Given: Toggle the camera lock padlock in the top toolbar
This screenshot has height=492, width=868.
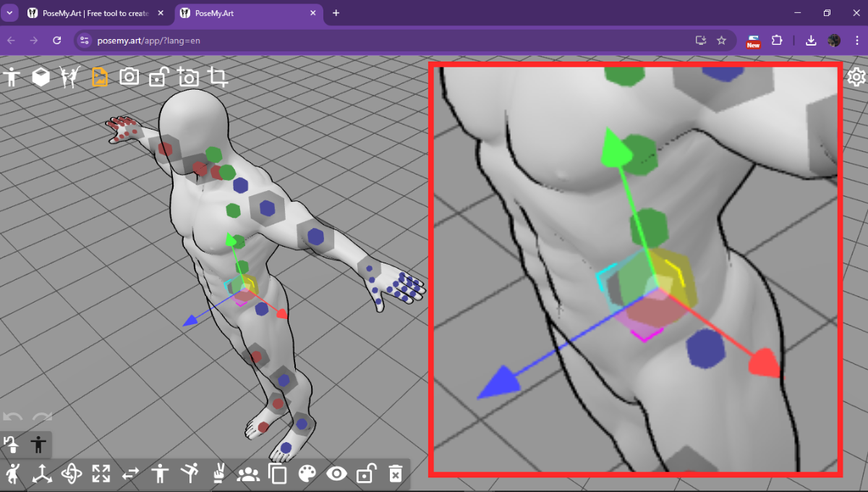Looking at the screenshot, I should tap(158, 77).
